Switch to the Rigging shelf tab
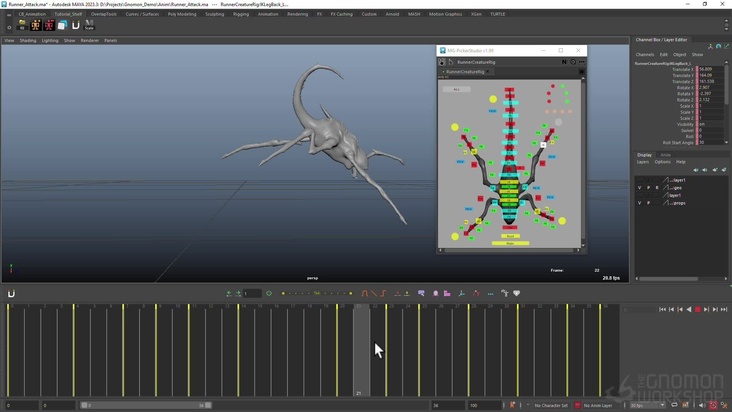Image resolution: width=732 pixels, height=412 pixels. (x=241, y=14)
